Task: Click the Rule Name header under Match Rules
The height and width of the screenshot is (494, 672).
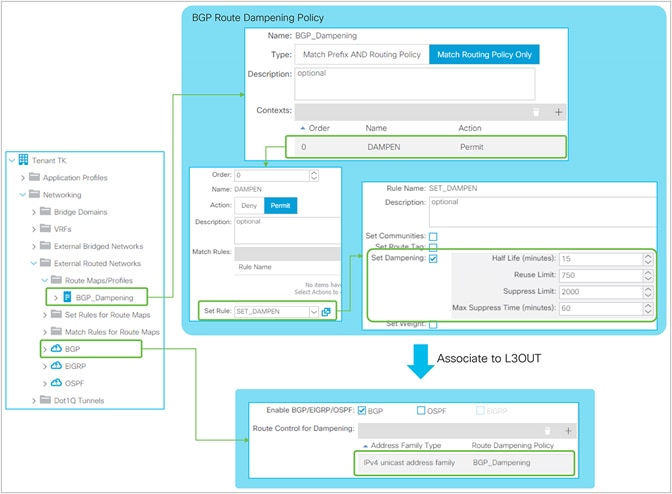Action: 255,267
